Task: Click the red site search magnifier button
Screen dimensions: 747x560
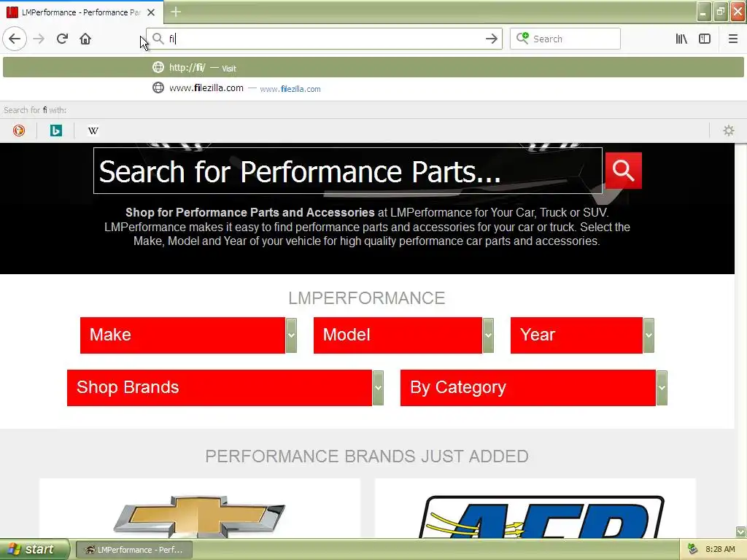Action: (623, 171)
